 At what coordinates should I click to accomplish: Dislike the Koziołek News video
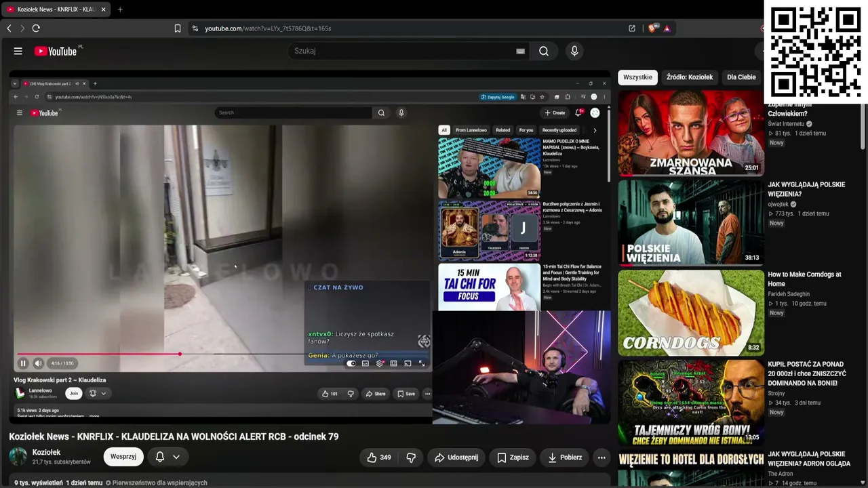click(411, 457)
